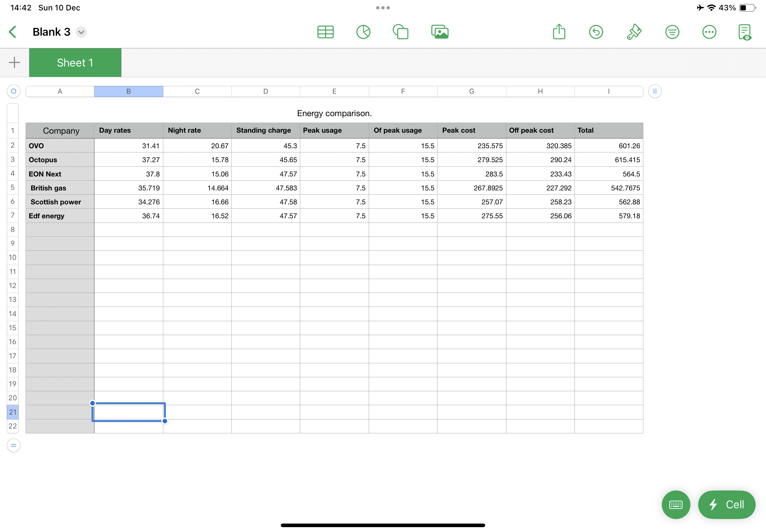This screenshot has width=766, height=532.
Task: Select cell with value 542.7675
Action: (609, 188)
